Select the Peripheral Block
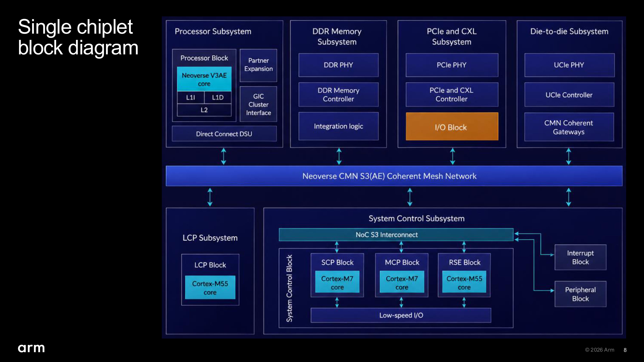The image size is (644, 362). tap(581, 294)
